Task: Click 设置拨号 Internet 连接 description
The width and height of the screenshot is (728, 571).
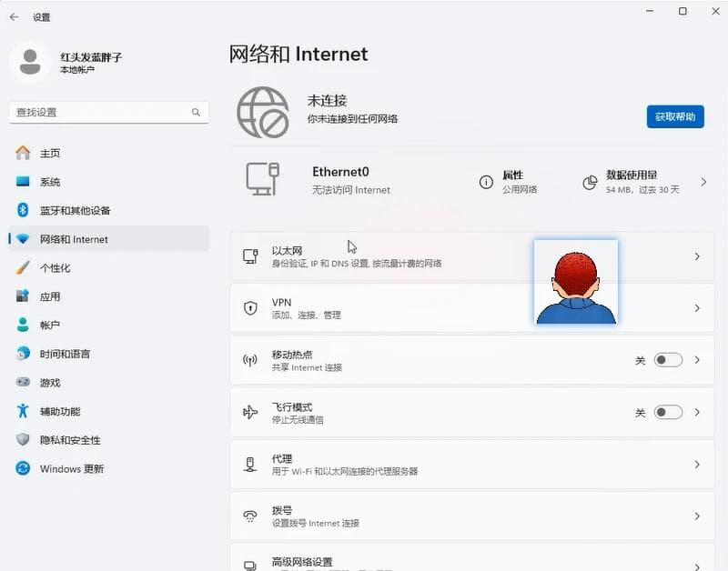Action: (x=315, y=523)
